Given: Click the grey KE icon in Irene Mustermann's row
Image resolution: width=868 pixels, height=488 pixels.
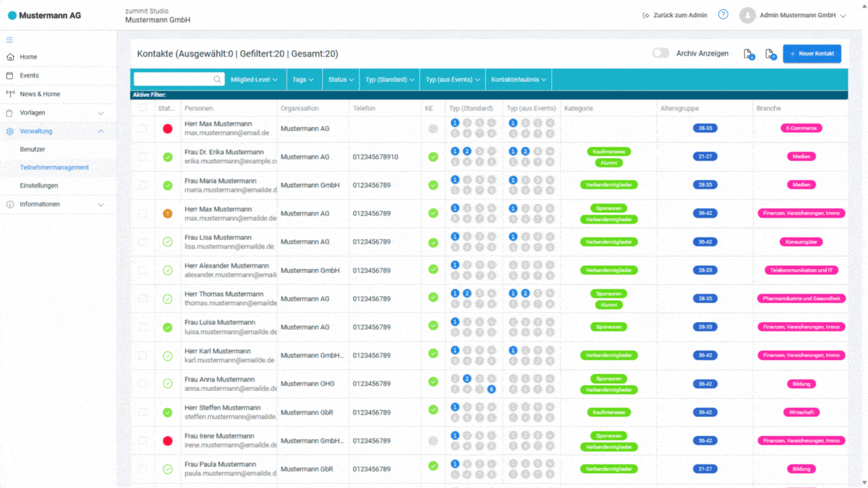Looking at the screenshot, I should click(x=433, y=441).
